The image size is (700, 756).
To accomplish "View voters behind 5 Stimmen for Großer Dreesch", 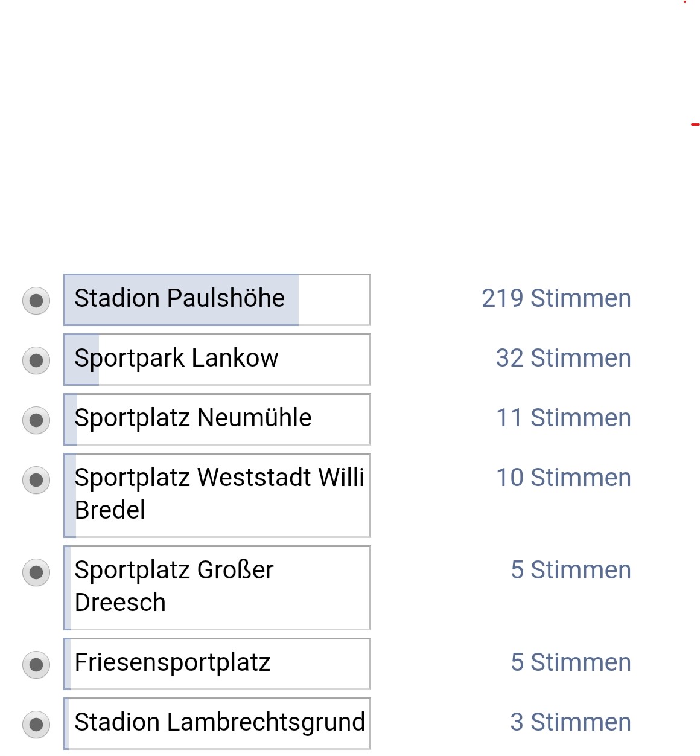I will click(x=570, y=569).
